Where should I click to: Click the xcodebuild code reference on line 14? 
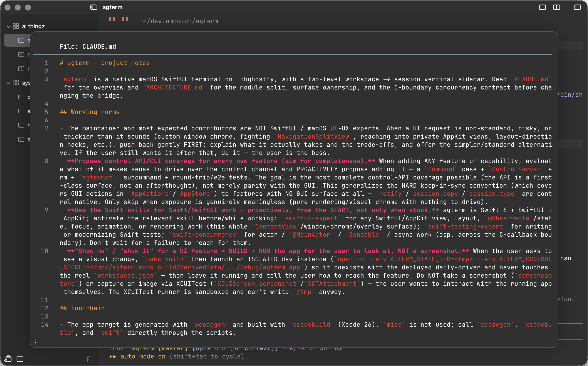(311, 325)
